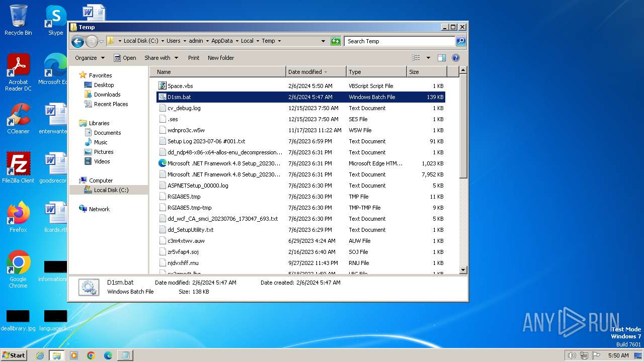Sort by the Name column

[x=217, y=72]
